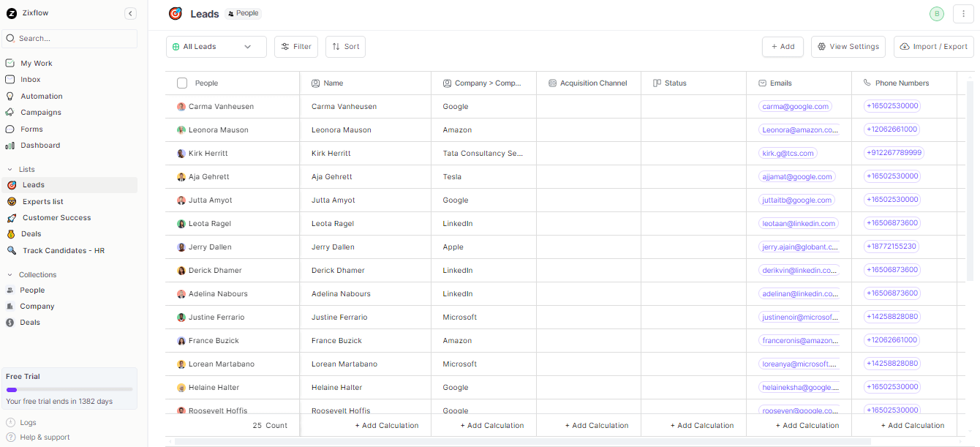
Task: Open the three-dot menu at top right
Action: point(963,13)
